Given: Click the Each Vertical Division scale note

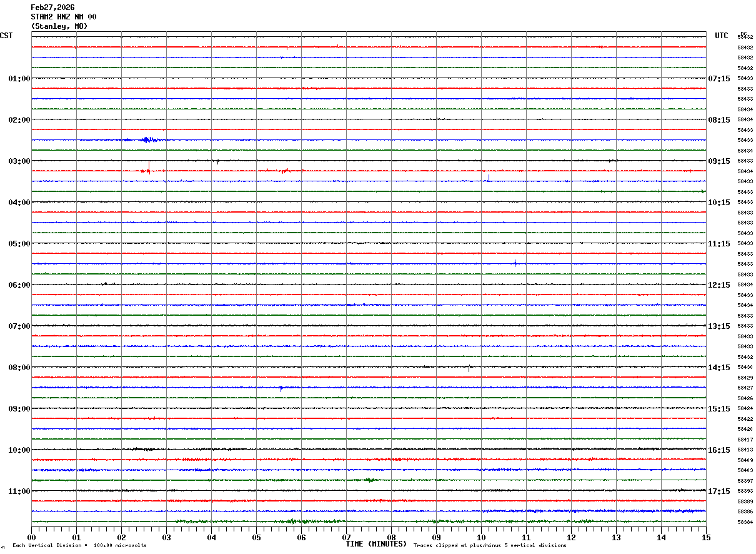Looking at the screenshot, I should 79,546.
